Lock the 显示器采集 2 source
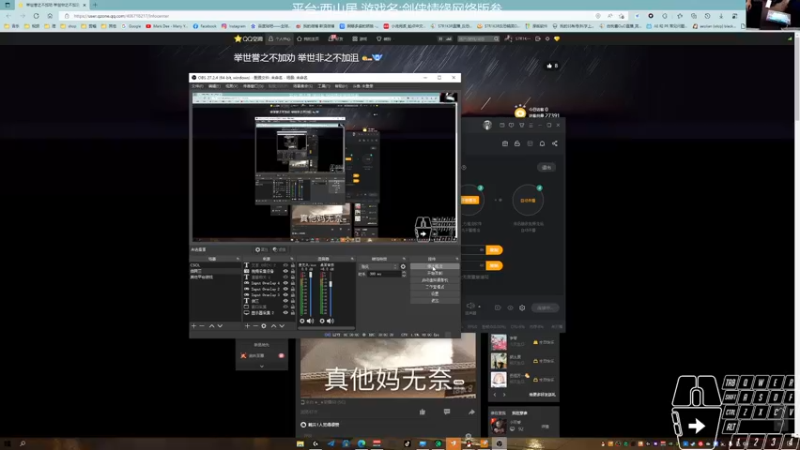Screen dimensions: 800x450 pyautogui.click(x=293, y=313)
